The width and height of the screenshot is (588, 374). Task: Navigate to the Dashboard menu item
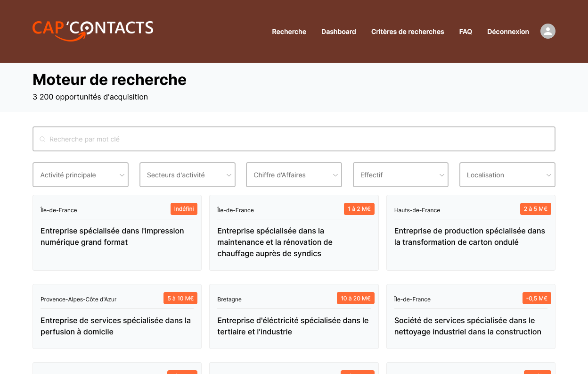click(338, 32)
